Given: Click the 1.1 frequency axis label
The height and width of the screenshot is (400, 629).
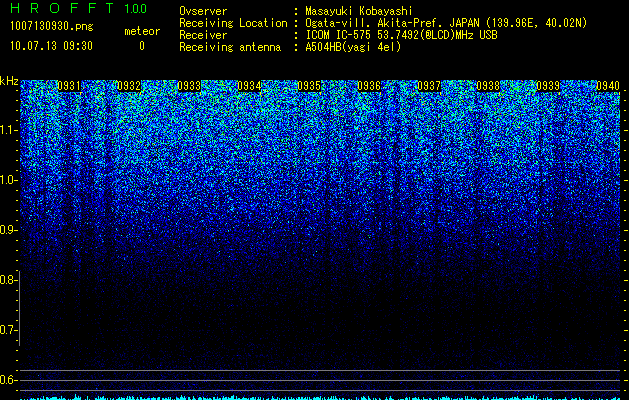Looking at the screenshot, I should click(x=9, y=130).
